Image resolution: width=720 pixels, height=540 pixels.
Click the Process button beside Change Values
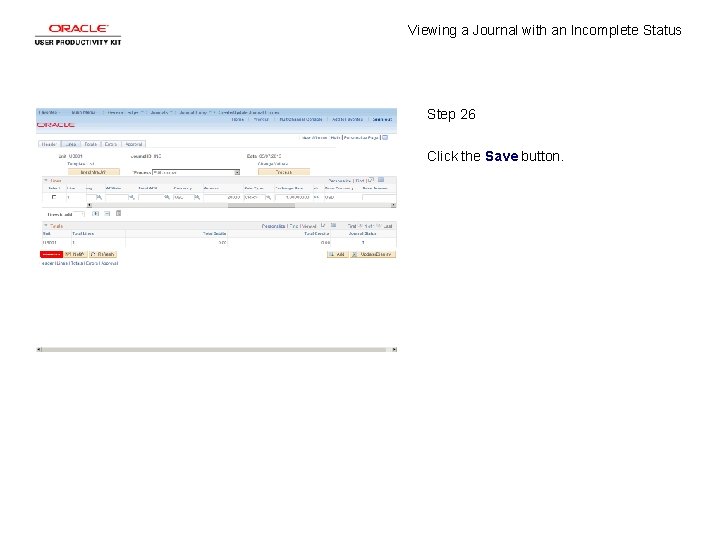[x=284, y=172]
